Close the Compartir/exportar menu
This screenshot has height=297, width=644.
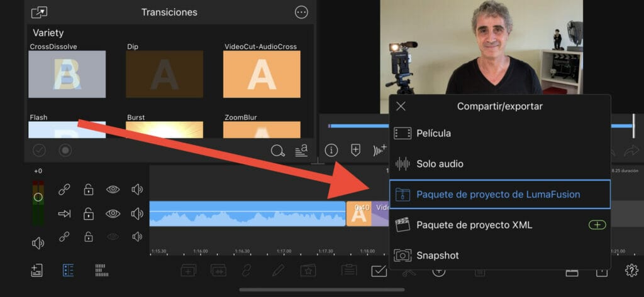(401, 106)
